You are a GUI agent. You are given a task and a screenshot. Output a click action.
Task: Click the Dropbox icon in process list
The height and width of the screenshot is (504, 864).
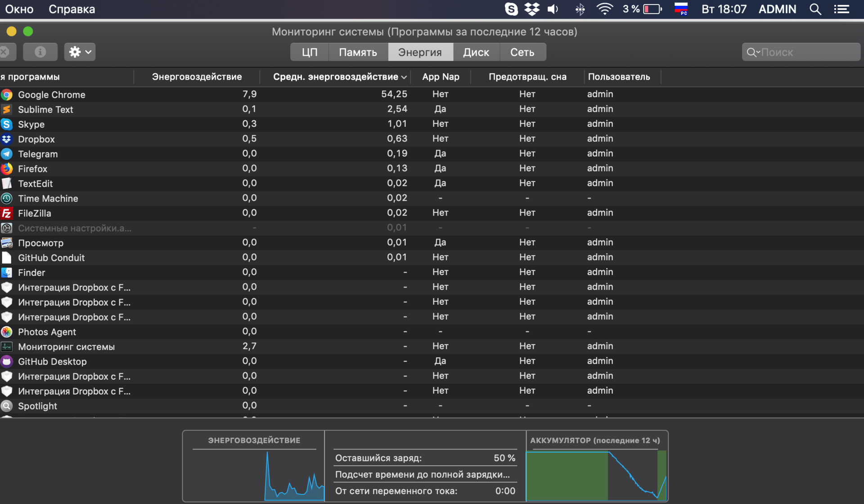tap(7, 139)
